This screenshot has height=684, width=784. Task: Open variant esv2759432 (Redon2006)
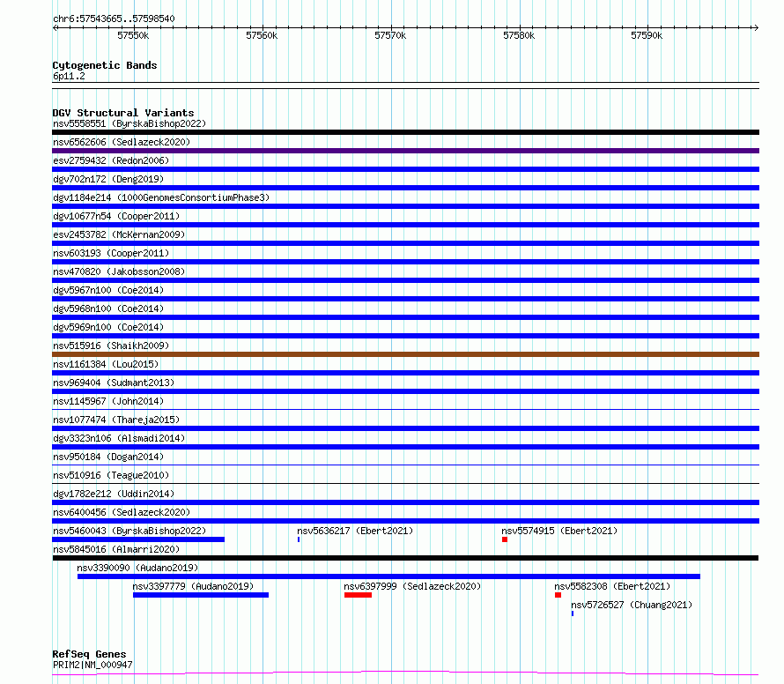pos(111,160)
